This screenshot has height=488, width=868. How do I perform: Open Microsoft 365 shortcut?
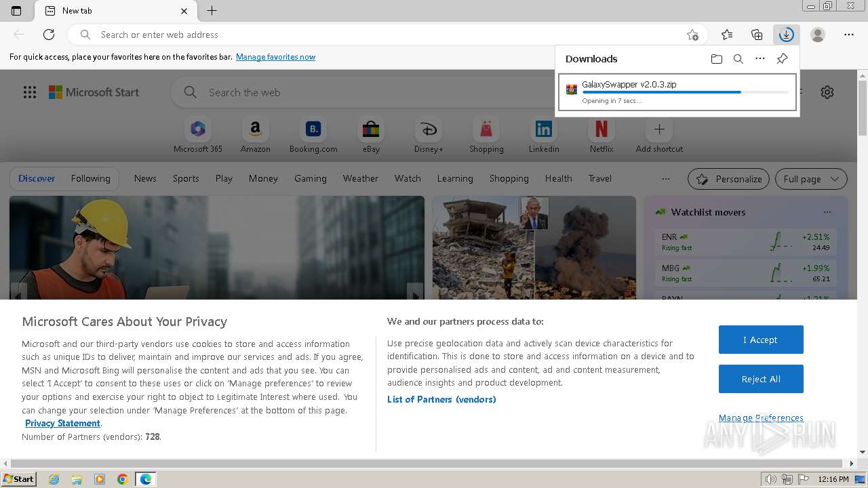click(198, 135)
